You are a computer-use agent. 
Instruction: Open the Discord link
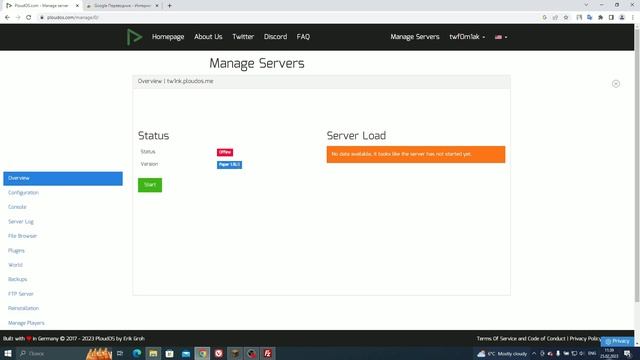275,37
